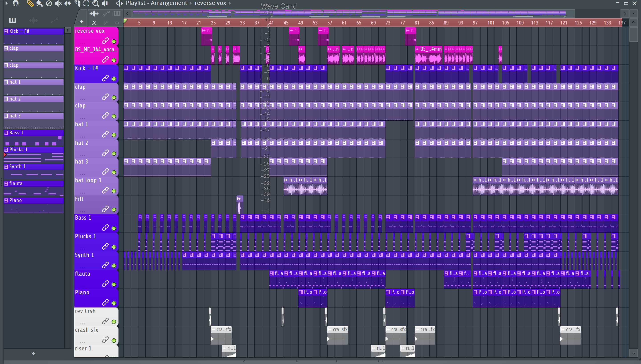Screen dimensions: 641x364
Task: Click the arrangement overview scroll bar
Action: coord(353,14)
